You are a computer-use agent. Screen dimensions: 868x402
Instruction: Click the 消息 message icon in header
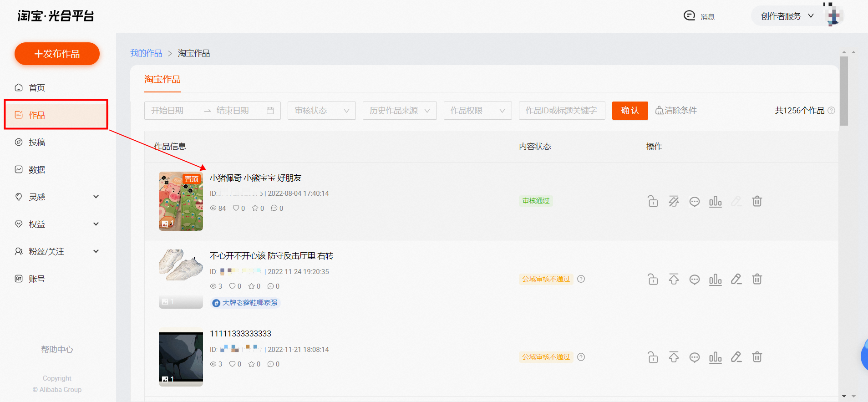[690, 16]
